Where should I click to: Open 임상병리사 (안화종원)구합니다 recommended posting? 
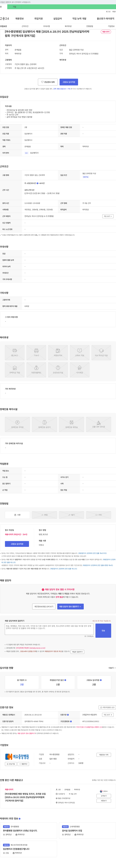pos(16,849)
